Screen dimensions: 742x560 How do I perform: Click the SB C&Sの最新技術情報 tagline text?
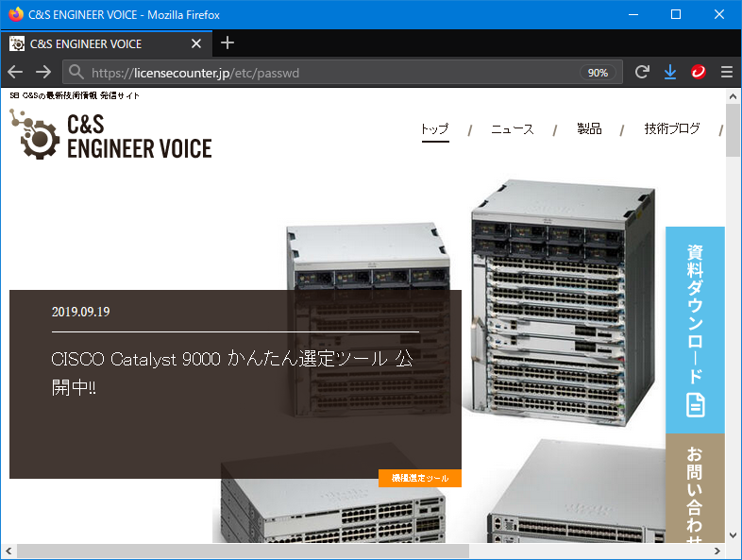pyautogui.click(x=75, y=95)
